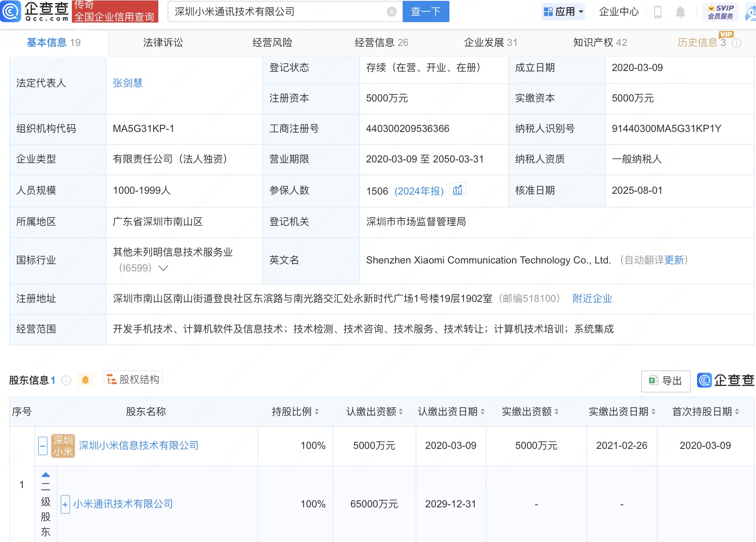Open the notifications bell in the header
The image size is (756, 542).
[680, 12]
